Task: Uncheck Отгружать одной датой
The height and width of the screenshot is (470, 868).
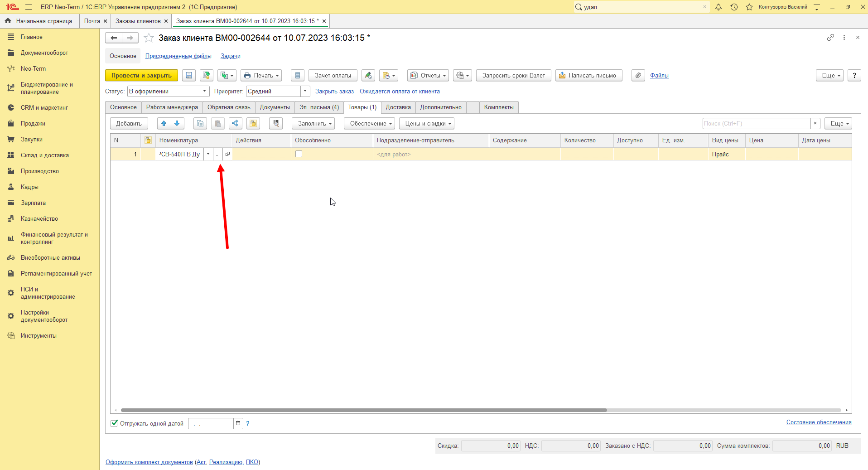Action: [x=115, y=423]
